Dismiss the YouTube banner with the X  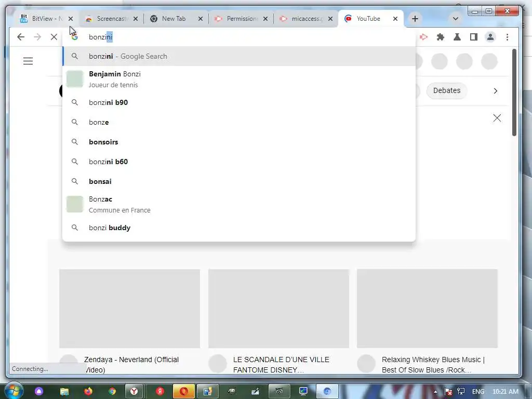(x=497, y=118)
